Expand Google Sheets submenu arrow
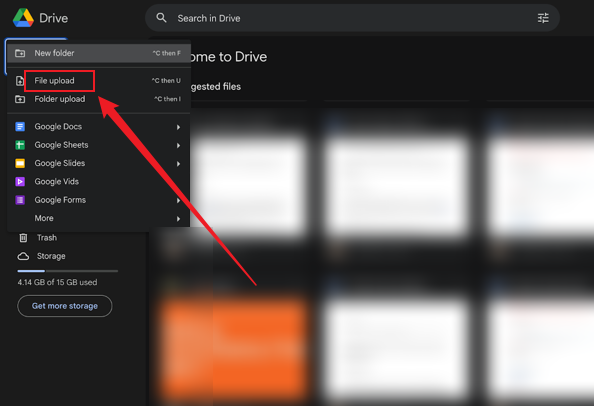This screenshot has width=594, height=406. 178,145
